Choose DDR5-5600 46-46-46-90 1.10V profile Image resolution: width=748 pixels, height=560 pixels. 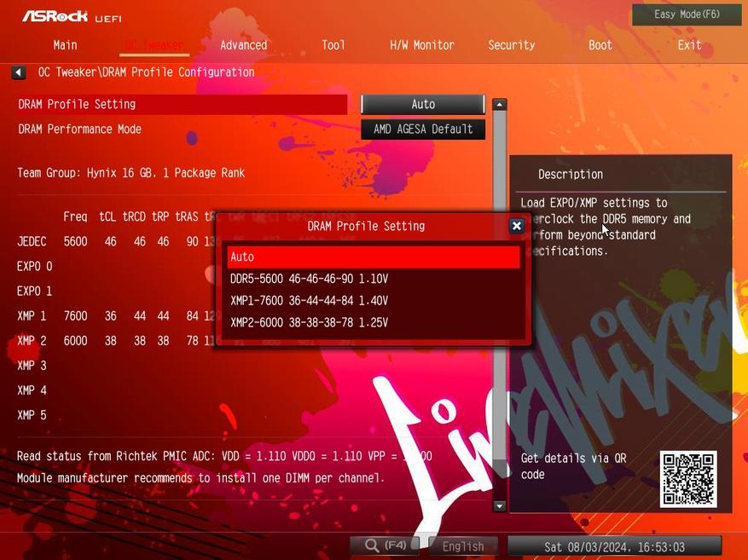pyautogui.click(x=374, y=279)
